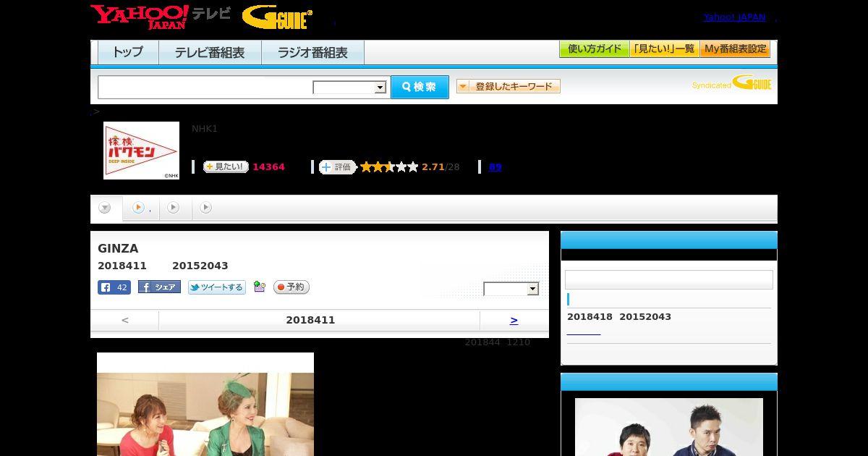Click the 2018418 20152043 schedule entry
The width and height of the screenshot is (868, 456).
[619, 317]
